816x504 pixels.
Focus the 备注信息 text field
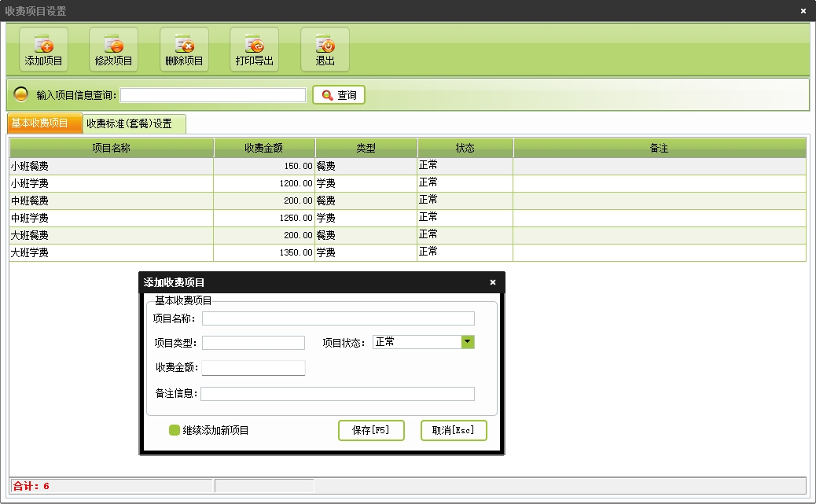coord(338,394)
